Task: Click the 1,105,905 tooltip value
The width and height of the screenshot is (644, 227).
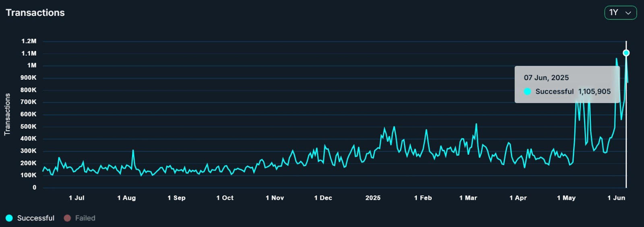Action: click(x=594, y=92)
